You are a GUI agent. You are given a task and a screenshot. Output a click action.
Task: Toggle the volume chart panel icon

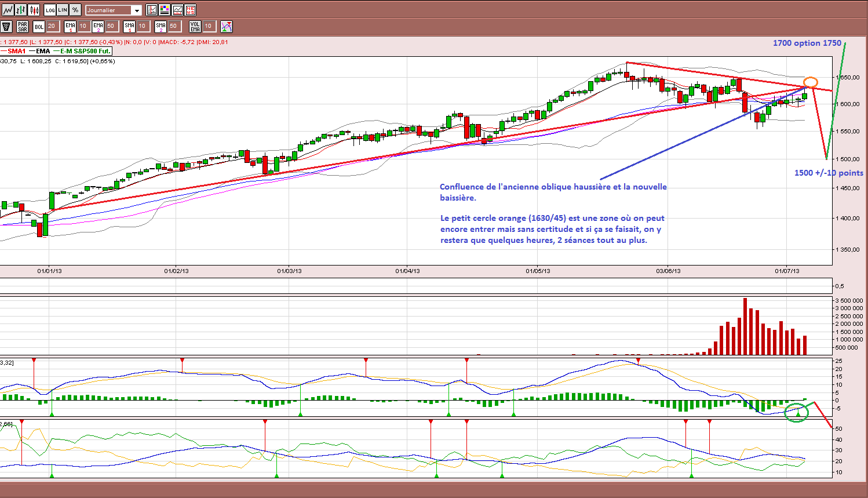click(x=177, y=10)
